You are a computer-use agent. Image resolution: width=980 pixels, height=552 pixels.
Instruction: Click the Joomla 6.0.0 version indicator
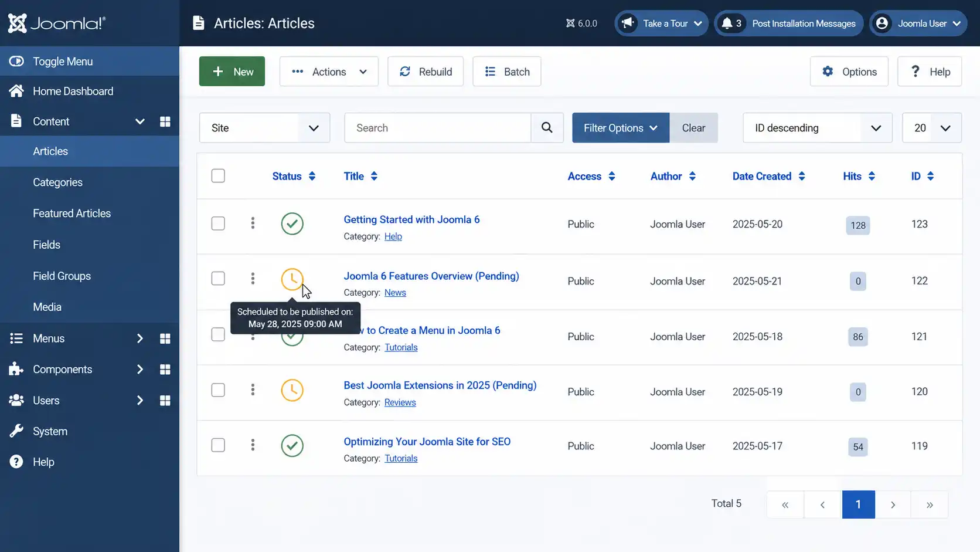pyautogui.click(x=581, y=23)
